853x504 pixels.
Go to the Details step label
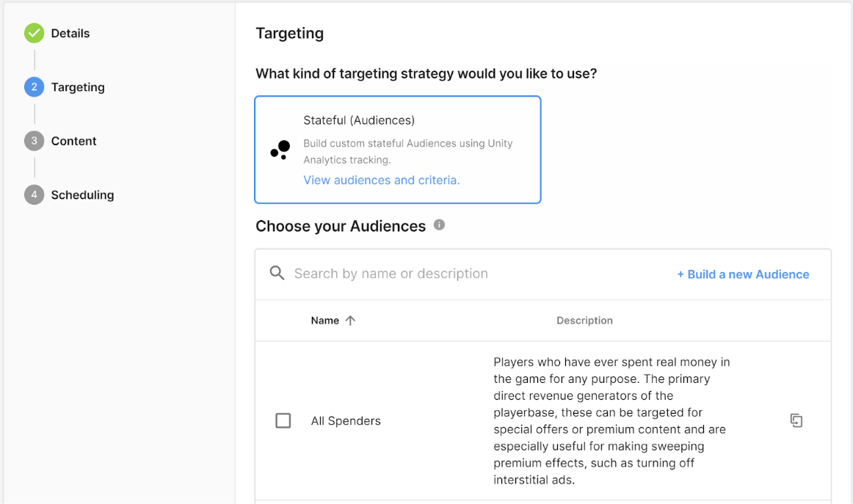point(70,33)
